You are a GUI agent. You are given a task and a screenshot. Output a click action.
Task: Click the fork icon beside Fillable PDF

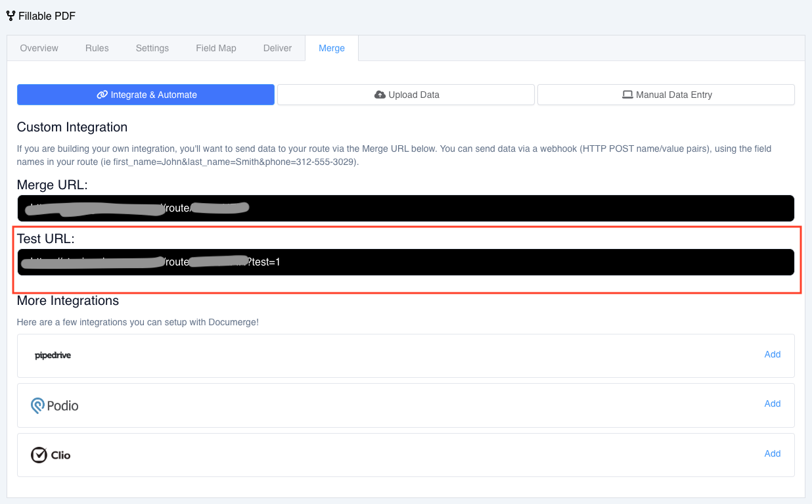pyautogui.click(x=11, y=16)
